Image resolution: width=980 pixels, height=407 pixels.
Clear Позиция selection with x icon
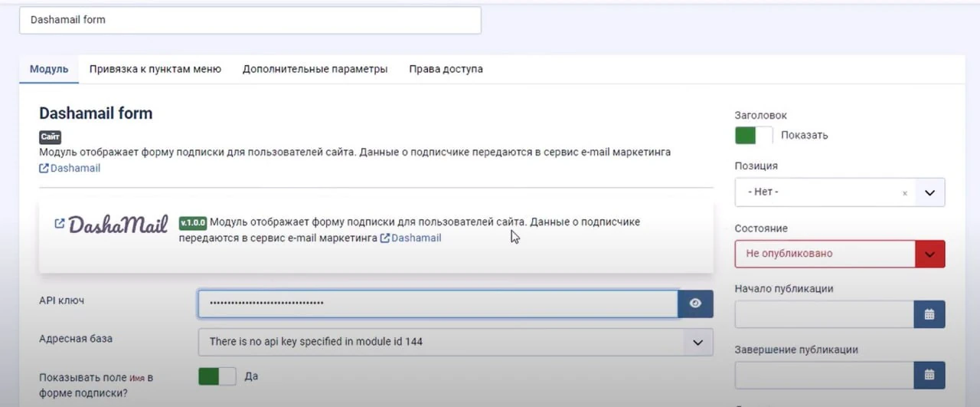(x=905, y=193)
